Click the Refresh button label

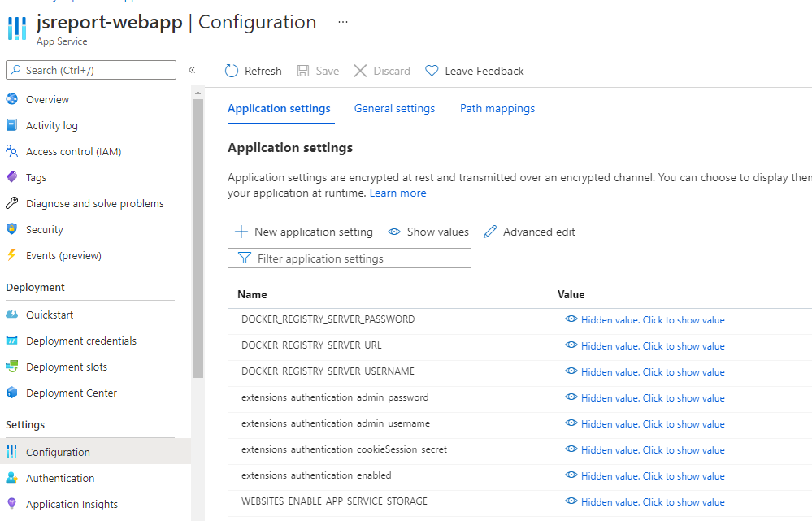click(x=263, y=71)
